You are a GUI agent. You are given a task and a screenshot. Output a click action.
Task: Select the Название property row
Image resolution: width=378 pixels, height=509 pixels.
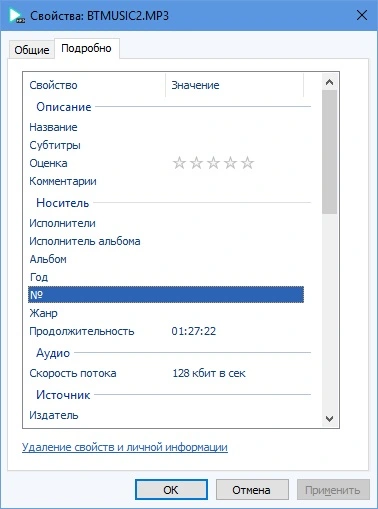166,127
